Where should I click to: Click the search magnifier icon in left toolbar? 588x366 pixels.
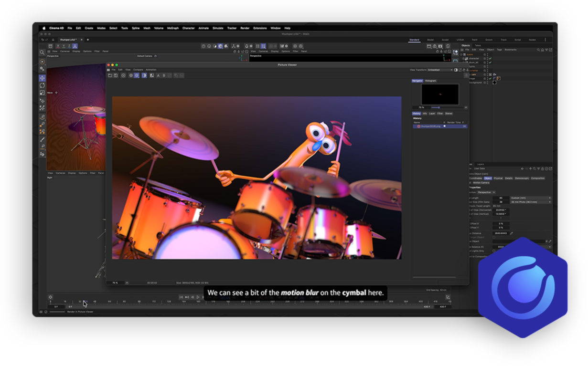pyautogui.click(x=42, y=52)
